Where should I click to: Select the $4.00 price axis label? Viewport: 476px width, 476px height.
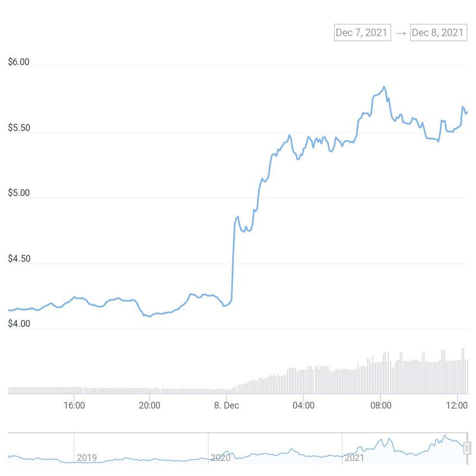pos(18,324)
